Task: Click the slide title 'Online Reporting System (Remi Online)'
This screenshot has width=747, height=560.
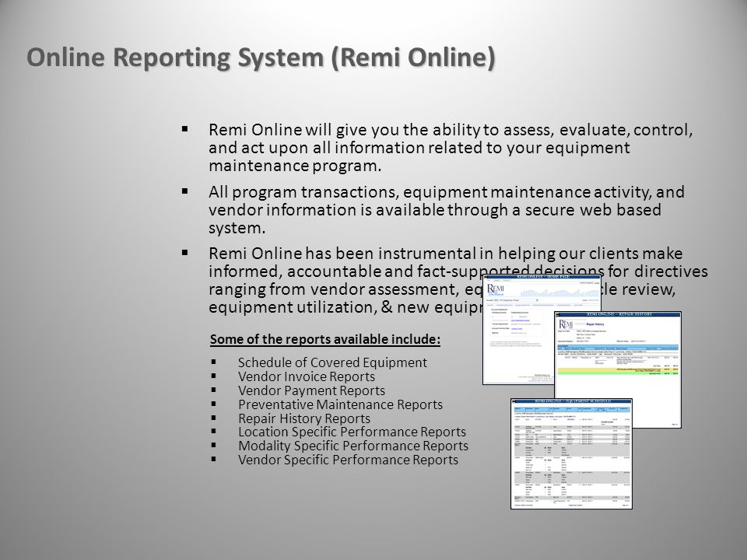Action: pyautogui.click(x=261, y=58)
